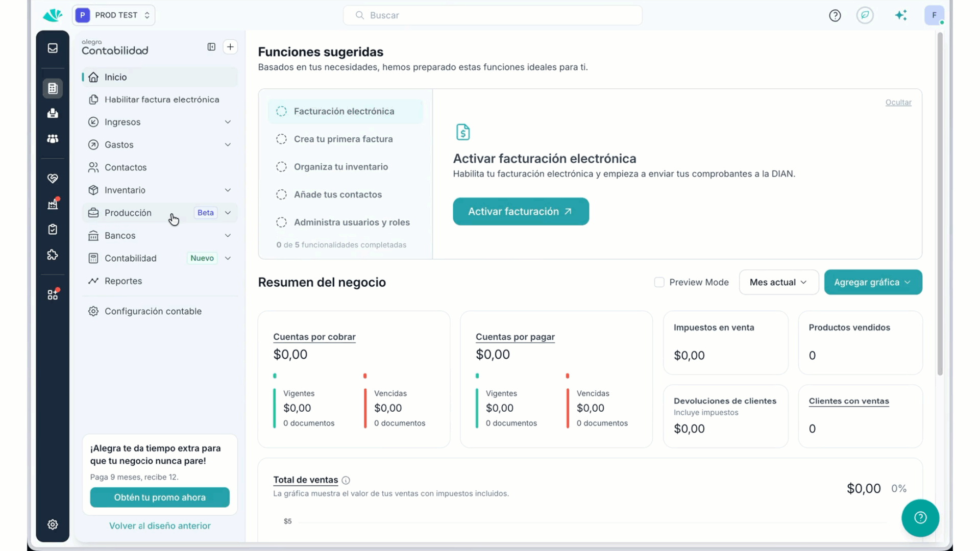Screen dimensions: 980x551
Task: Open Reportes in sidebar
Action: coord(160,281)
